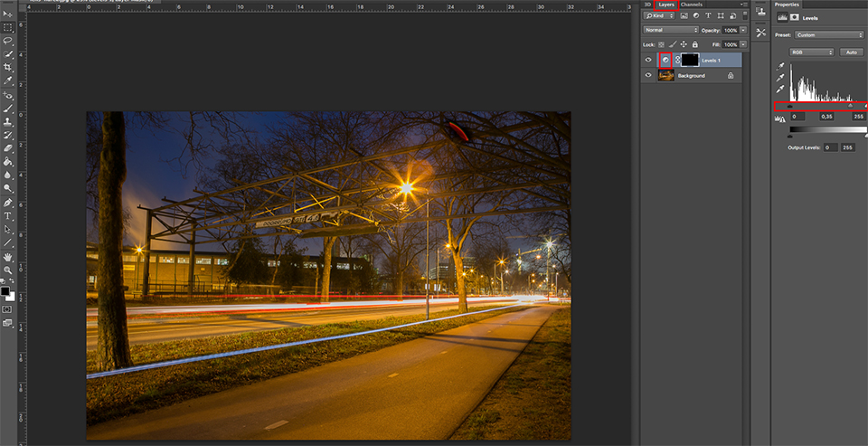Toggle filter for adjustment layers
Viewport: 868px width, 446px height.
pos(696,16)
